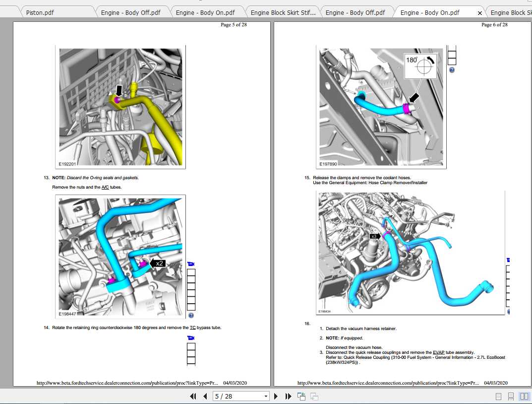The width and height of the screenshot is (532, 404).
Task: Advance to the next page
Action: 276,396
